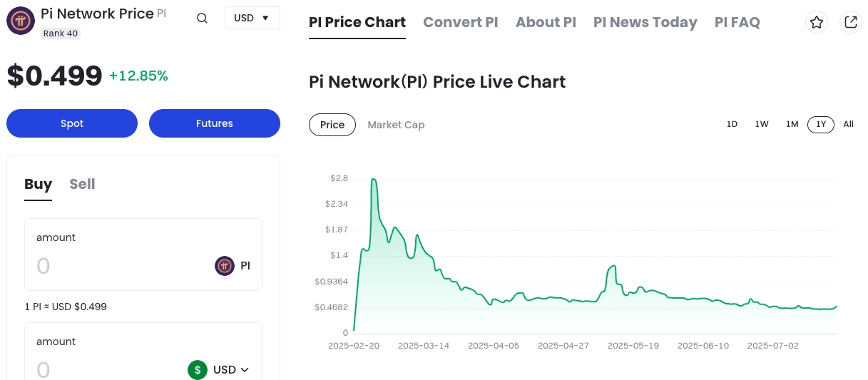
Task: Select the 1W time range
Action: [x=762, y=124]
